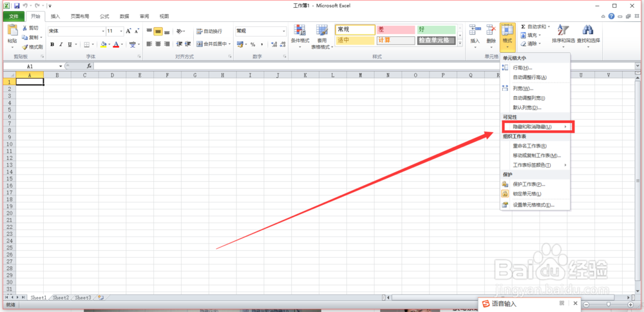Click Sort and Filter (排序和筛选) icon
The height and width of the screenshot is (312, 644).
(x=562, y=30)
